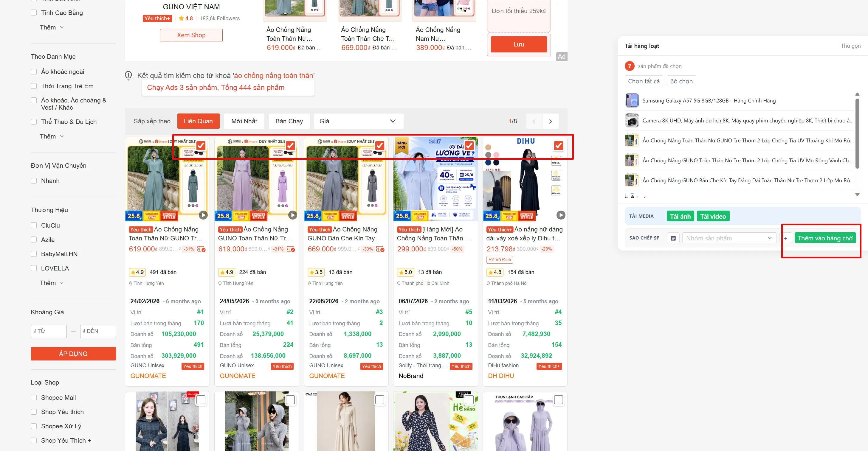Open the Camera 8K UHD thumbnail in the list
The height and width of the screenshot is (451, 868).
[632, 121]
